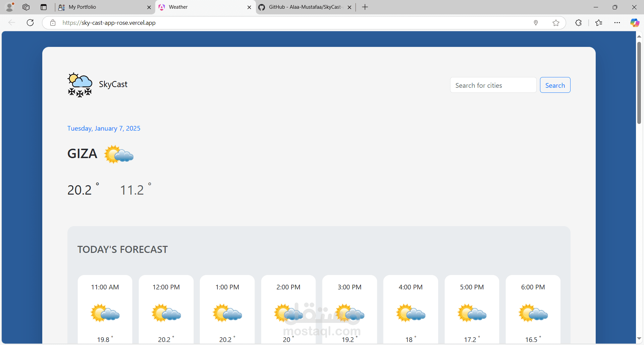Switch to the My Portfolio tab
Image resolution: width=644 pixels, height=345 pixels.
click(105, 7)
